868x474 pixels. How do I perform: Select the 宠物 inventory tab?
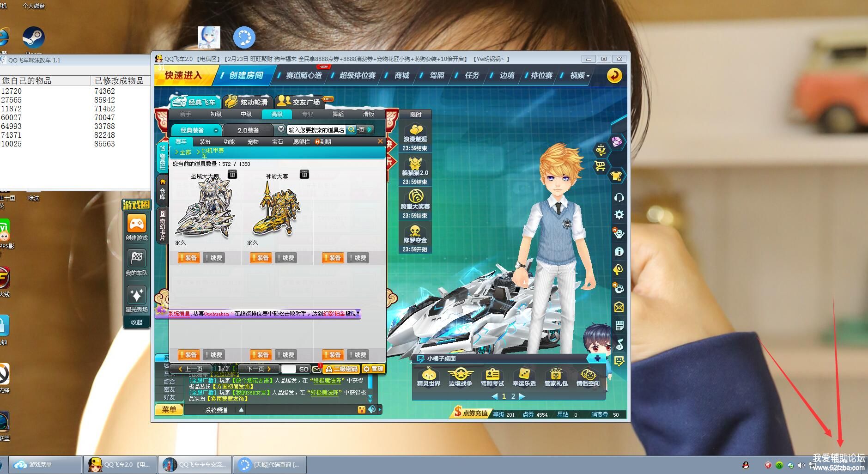pyautogui.click(x=253, y=142)
